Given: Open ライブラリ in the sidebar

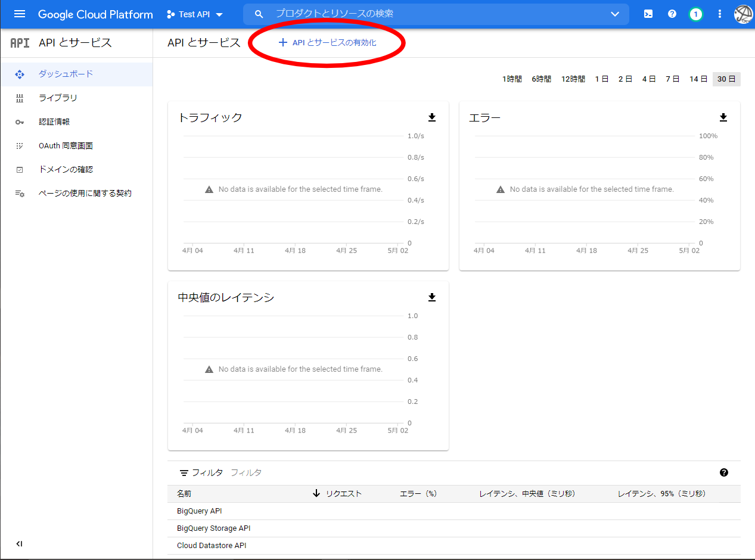Looking at the screenshot, I should coord(76,98).
